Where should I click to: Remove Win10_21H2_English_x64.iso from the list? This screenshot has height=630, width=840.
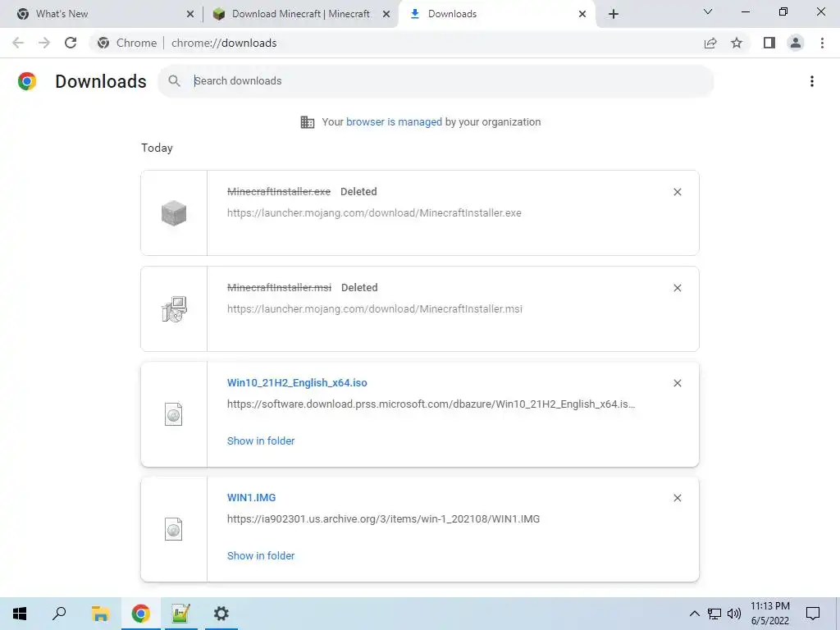coord(677,383)
